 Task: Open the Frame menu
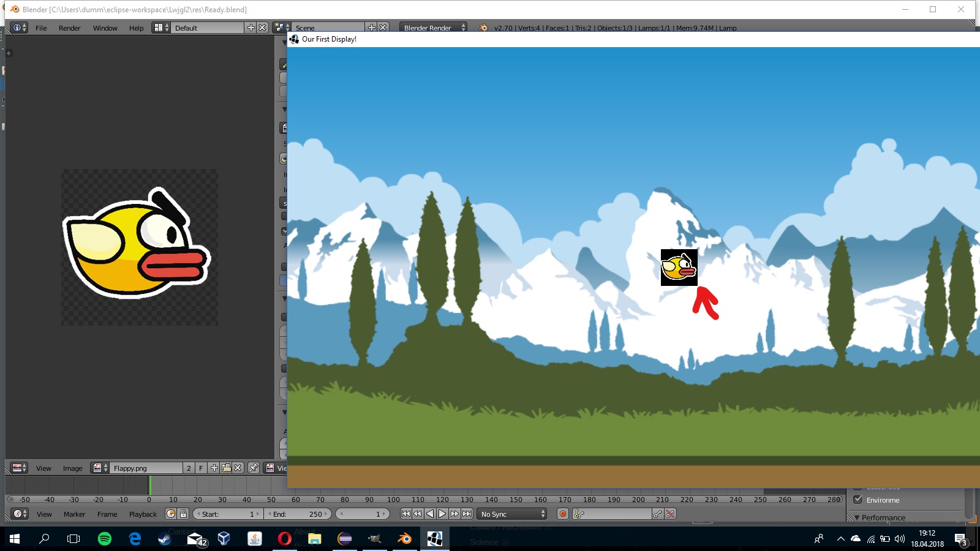(107, 514)
